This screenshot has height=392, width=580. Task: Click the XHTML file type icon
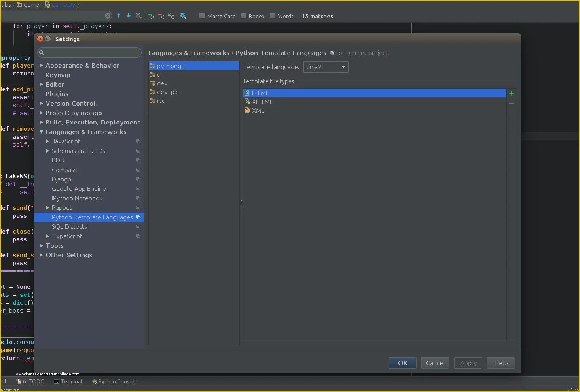click(247, 102)
